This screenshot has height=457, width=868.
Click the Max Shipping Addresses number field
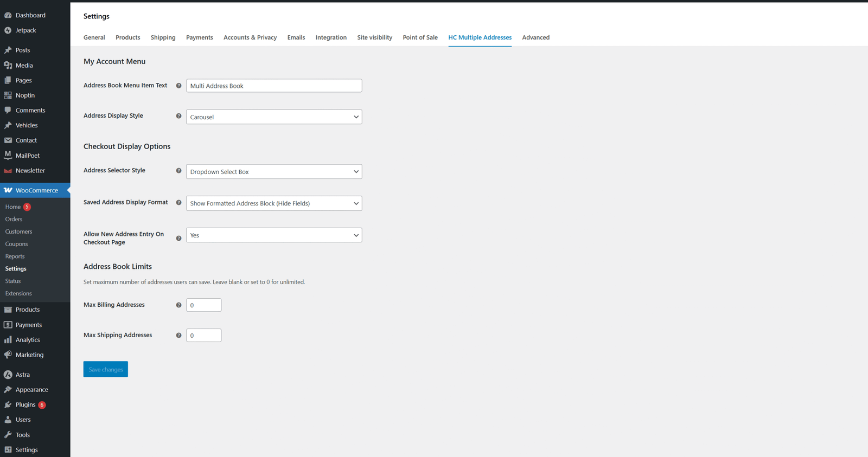(x=203, y=336)
